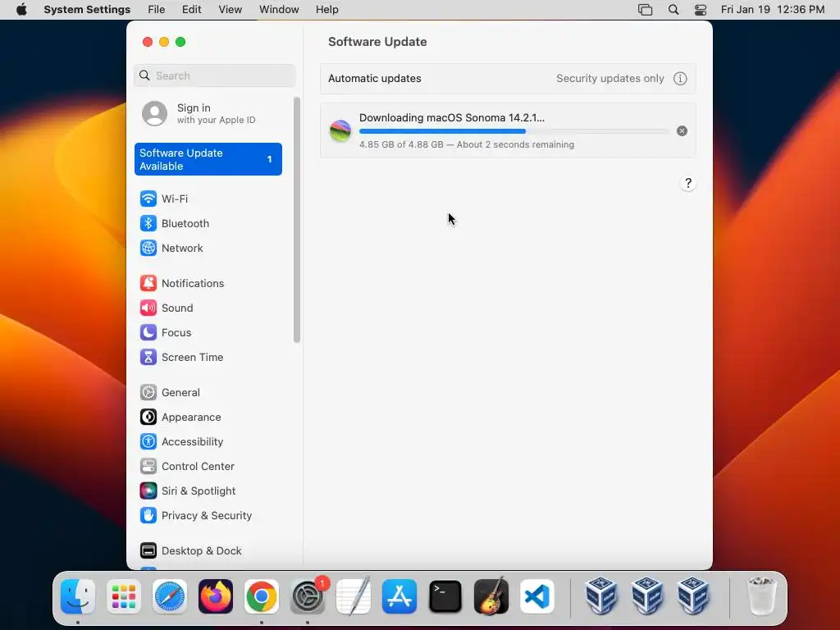This screenshot has height=630, width=840.
Task: Open the Help menu
Action: [x=326, y=10]
